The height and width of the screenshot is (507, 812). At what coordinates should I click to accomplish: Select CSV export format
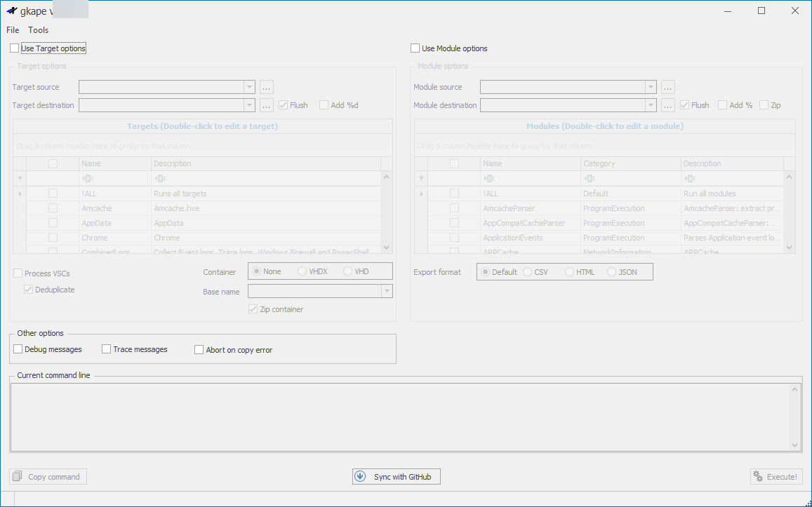(x=527, y=271)
